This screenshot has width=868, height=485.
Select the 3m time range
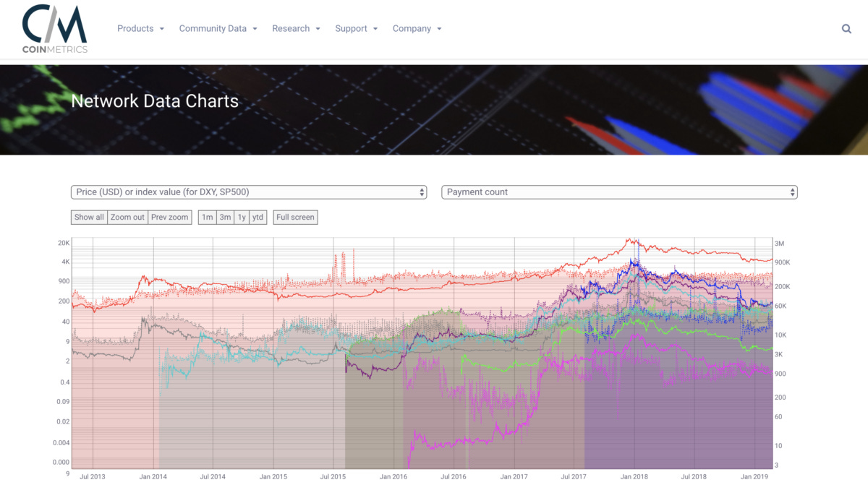(225, 218)
